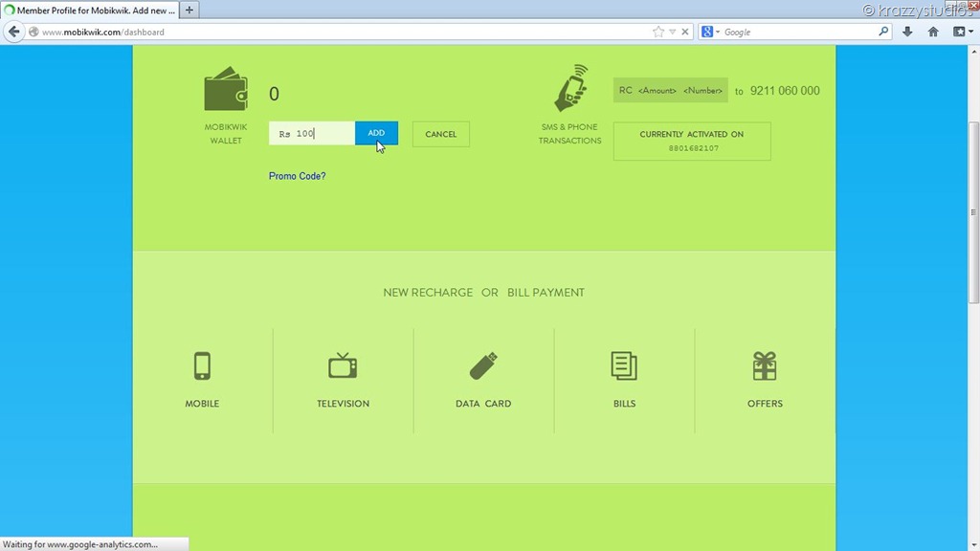
Task: Open the Google search engine selector
Action: point(710,32)
